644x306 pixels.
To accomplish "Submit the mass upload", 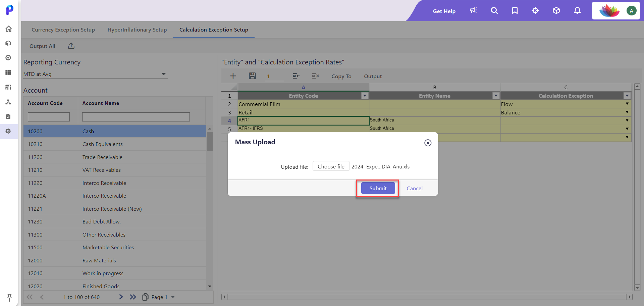I will click(378, 188).
